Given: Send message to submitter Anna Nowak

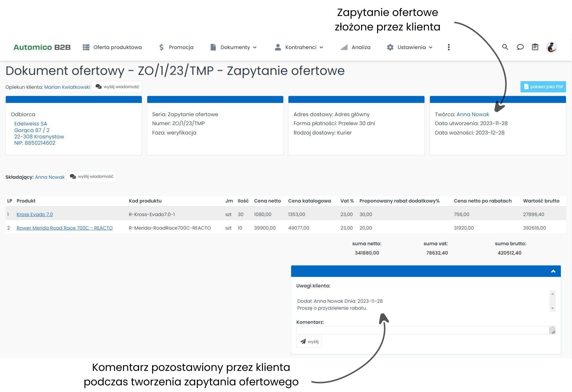Looking at the screenshot, I should click(91, 177).
